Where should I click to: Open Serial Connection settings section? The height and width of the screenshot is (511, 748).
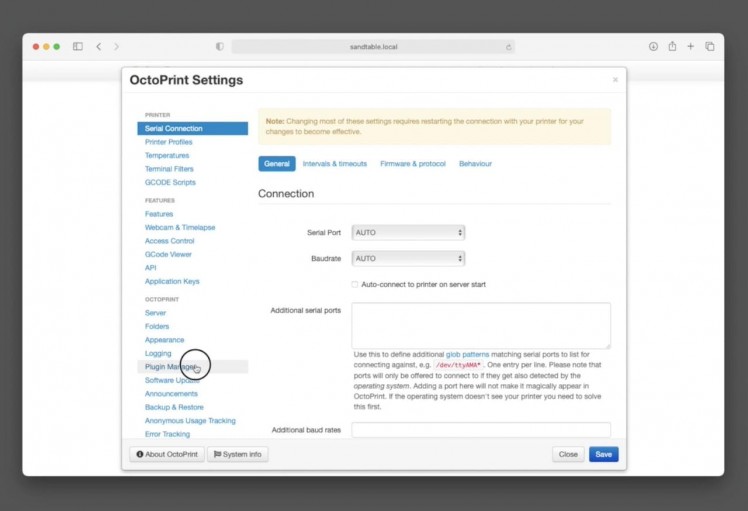coord(193,128)
